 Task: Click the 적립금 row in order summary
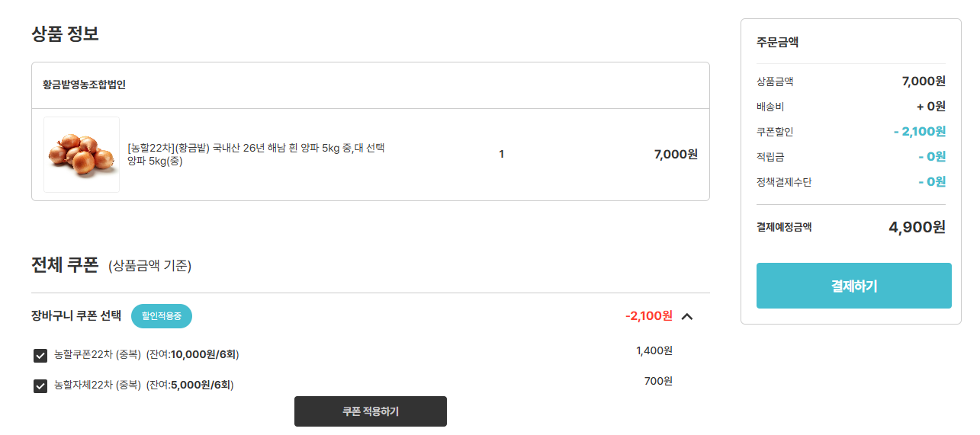pyautogui.click(x=851, y=157)
